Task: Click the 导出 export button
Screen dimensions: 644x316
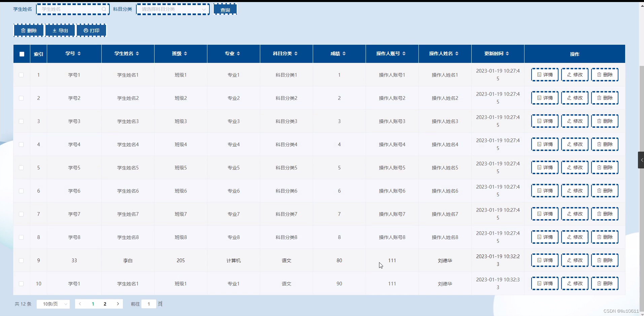Action: [60, 31]
